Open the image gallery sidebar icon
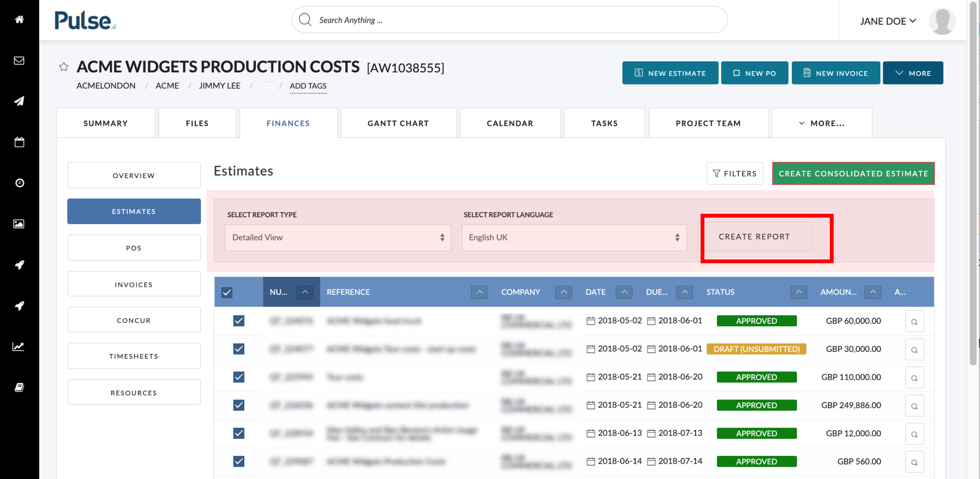 point(19,224)
